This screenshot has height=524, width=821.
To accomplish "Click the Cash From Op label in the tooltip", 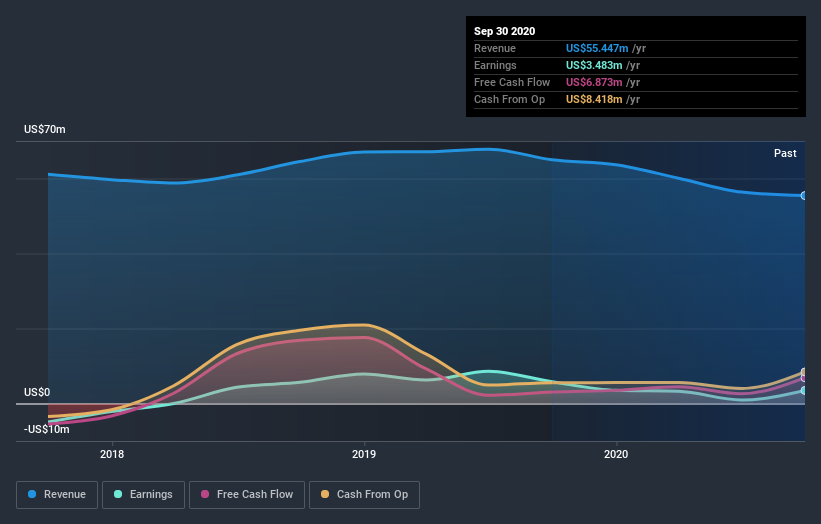I will point(509,99).
